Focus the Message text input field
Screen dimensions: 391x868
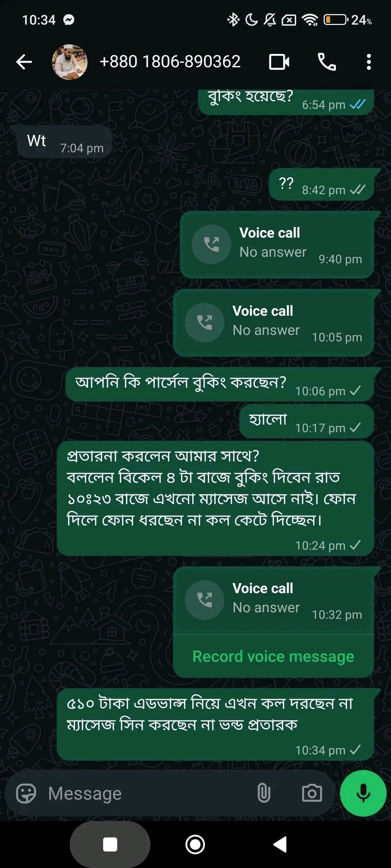(x=146, y=793)
